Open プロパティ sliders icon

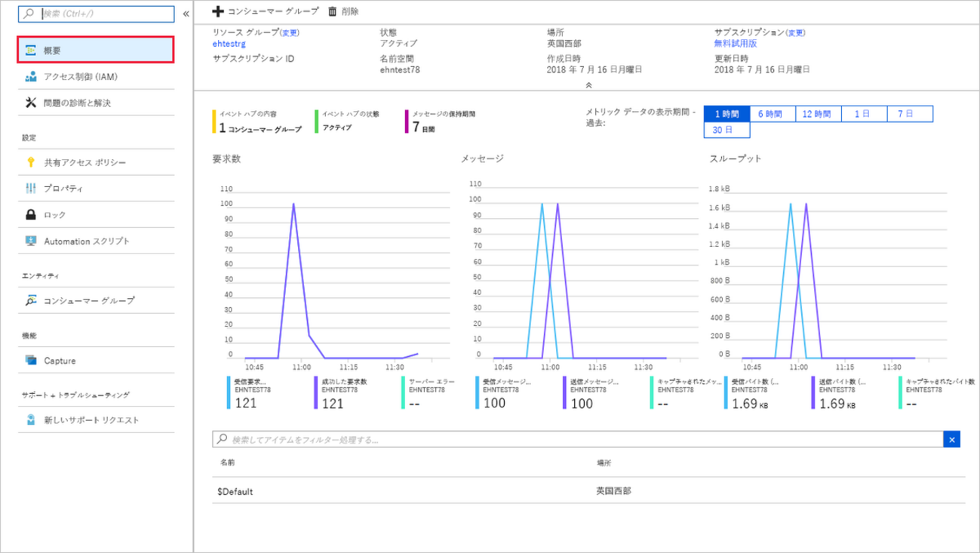[31, 188]
